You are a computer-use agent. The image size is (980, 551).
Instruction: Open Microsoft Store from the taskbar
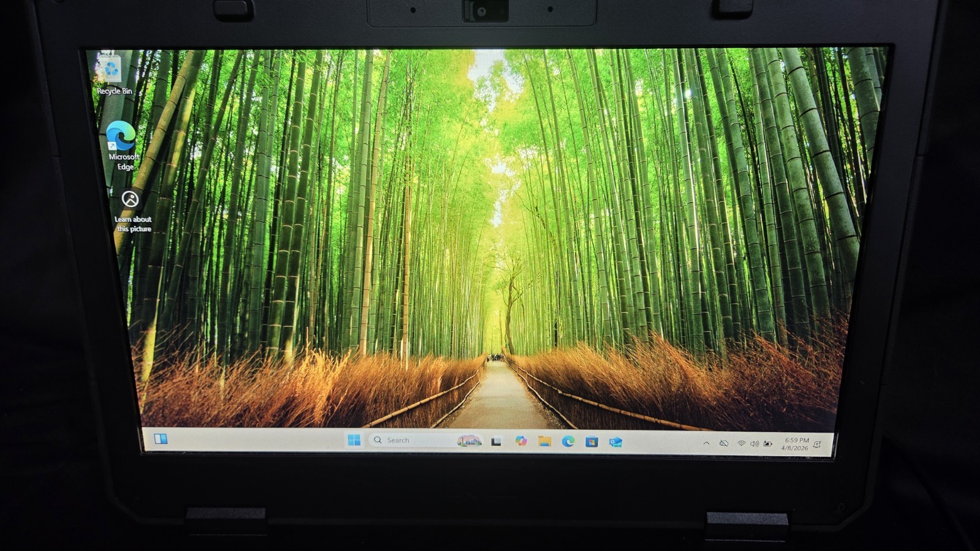tap(591, 442)
